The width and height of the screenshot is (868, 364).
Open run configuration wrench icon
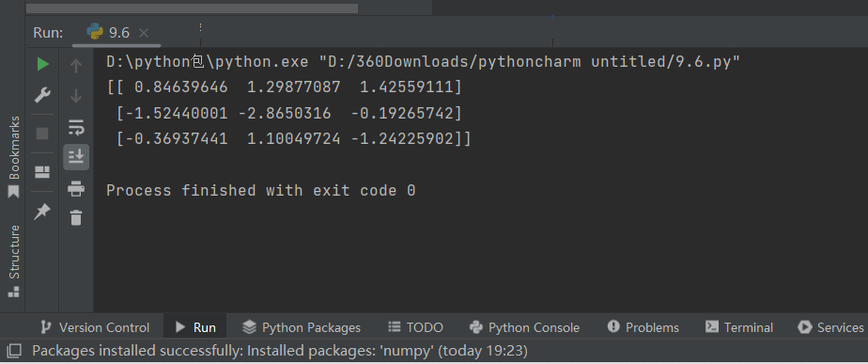point(42,95)
